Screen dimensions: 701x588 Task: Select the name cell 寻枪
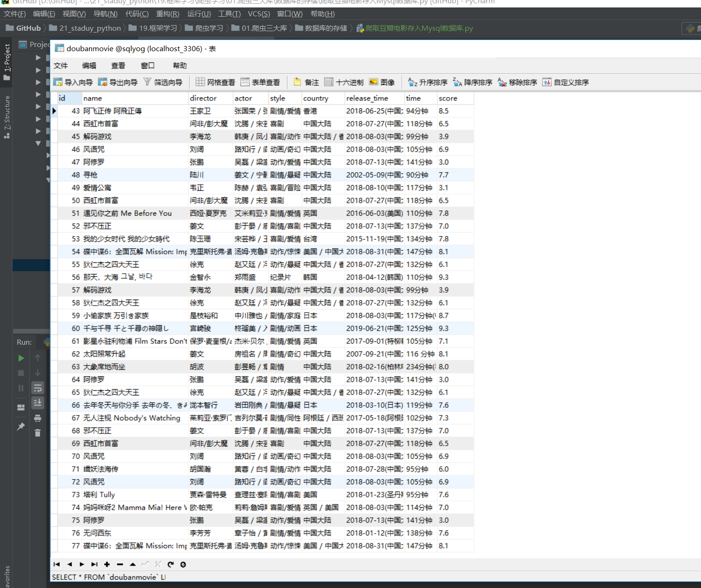pos(135,175)
